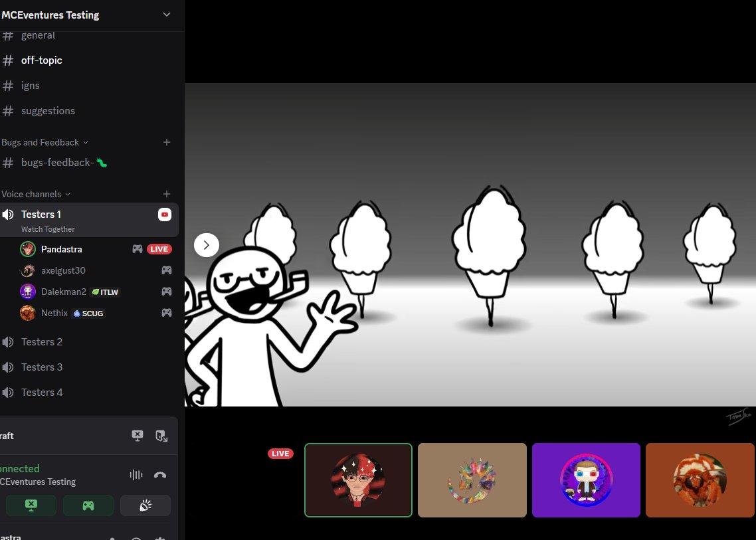This screenshot has width=756, height=540.
Task: Open the soundboard button
Action: [145, 505]
